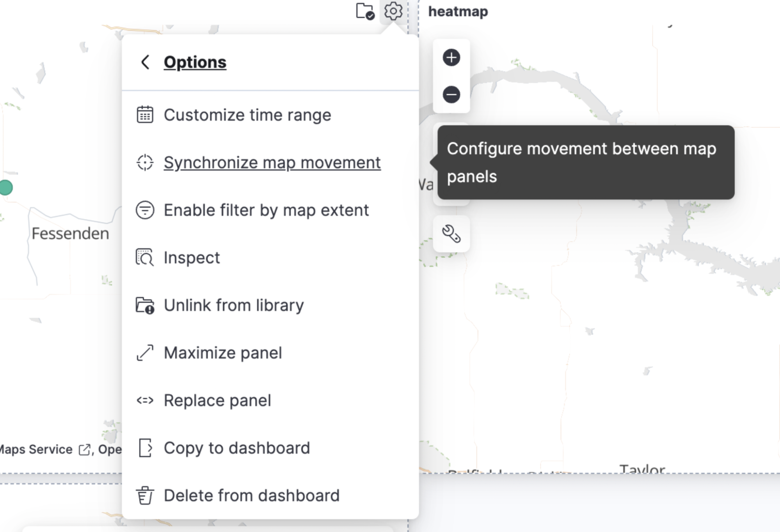The image size is (780, 532).
Task: Enable filter by map extent
Action: 266,210
